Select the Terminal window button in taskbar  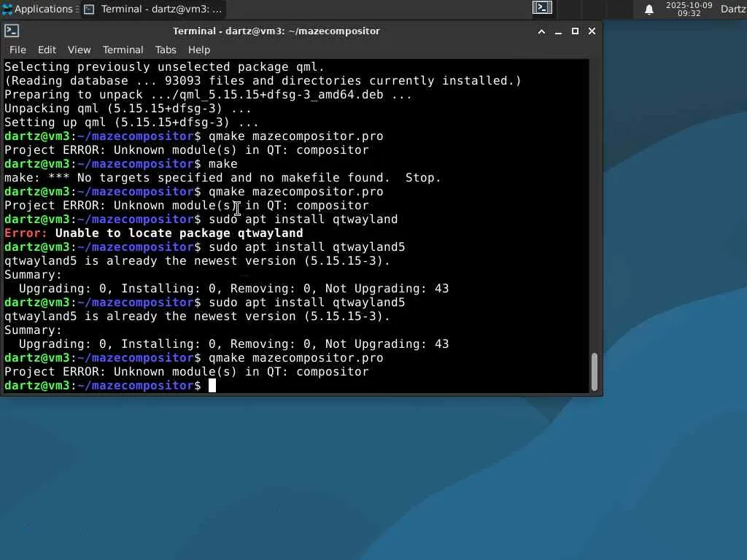coord(152,9)
